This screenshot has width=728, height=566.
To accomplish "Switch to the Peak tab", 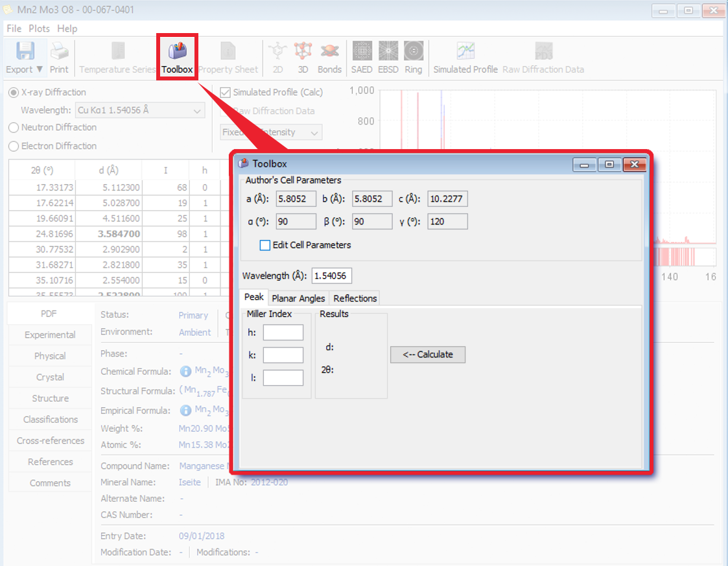I will [x=254, y=297].
